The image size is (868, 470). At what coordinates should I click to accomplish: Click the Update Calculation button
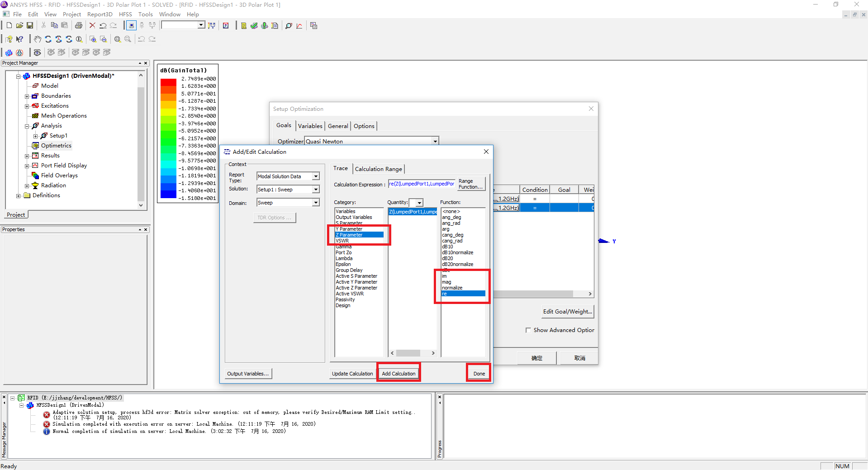click(x=352, y=374)
